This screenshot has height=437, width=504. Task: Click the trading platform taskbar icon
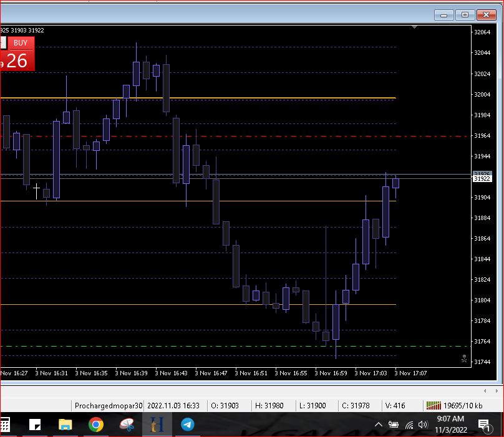(157, 425)
